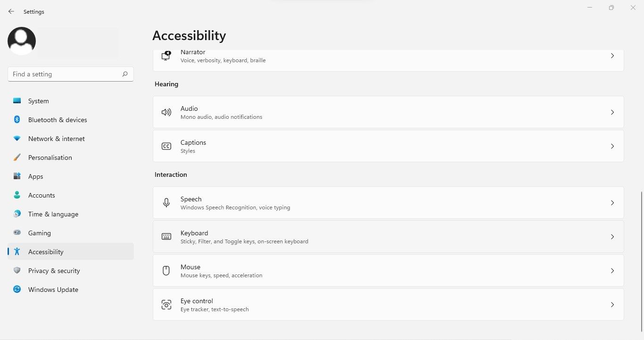Click the user profile avatar
The image size is (644, 340).
pos(22,41)
